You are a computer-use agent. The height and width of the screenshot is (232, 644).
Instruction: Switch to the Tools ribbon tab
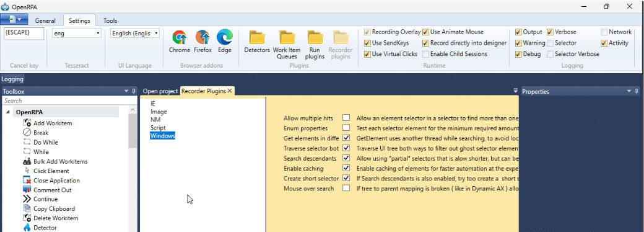coord(110,20)
